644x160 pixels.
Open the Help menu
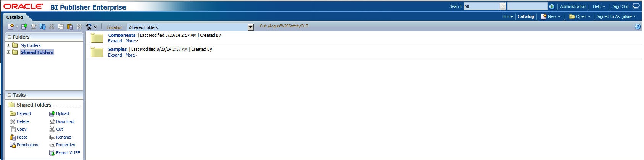point(599,6)
